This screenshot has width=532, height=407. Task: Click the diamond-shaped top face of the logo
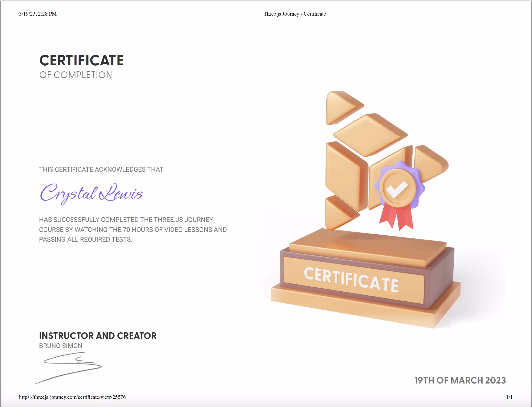pos(370,135)
